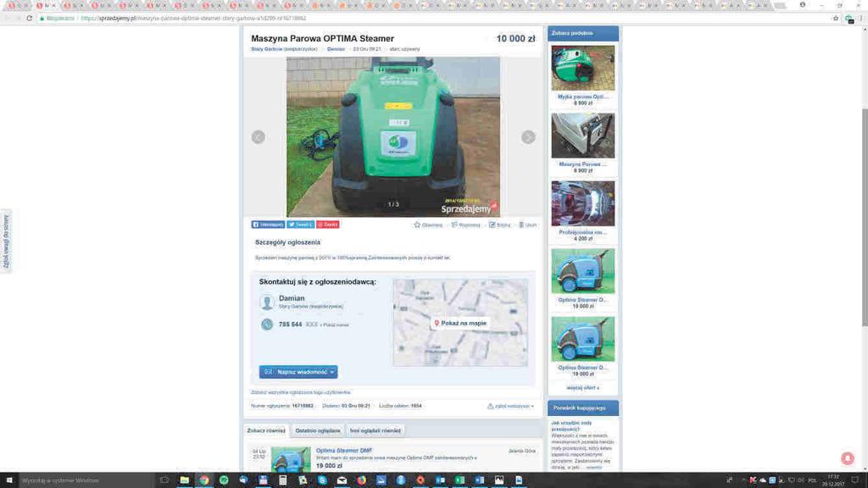868x488 pixels.
Task: Open Maszyna Parowa 6 900 zł thumbnail
Action: (583, 136)
